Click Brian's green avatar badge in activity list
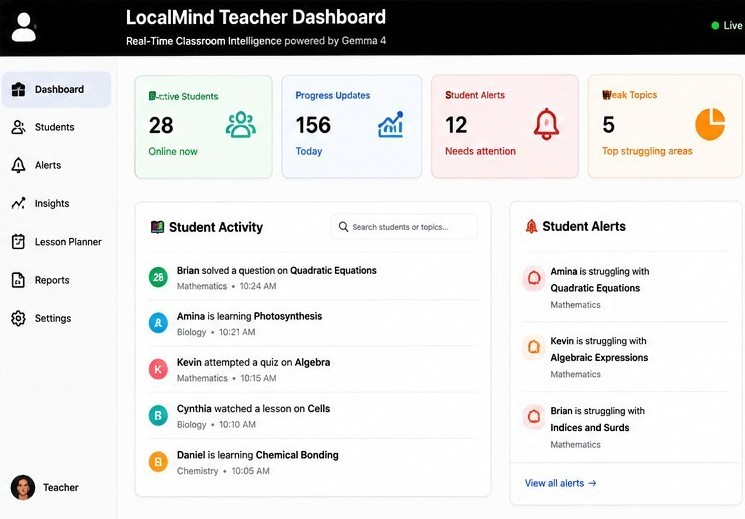Screen dimensions: 745x519 158,278
